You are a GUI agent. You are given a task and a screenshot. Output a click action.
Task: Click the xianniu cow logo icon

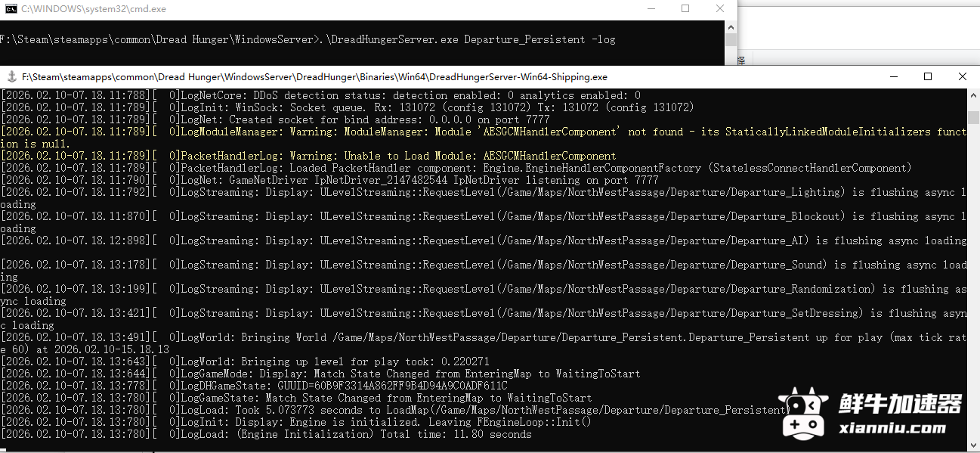(805, 411)
